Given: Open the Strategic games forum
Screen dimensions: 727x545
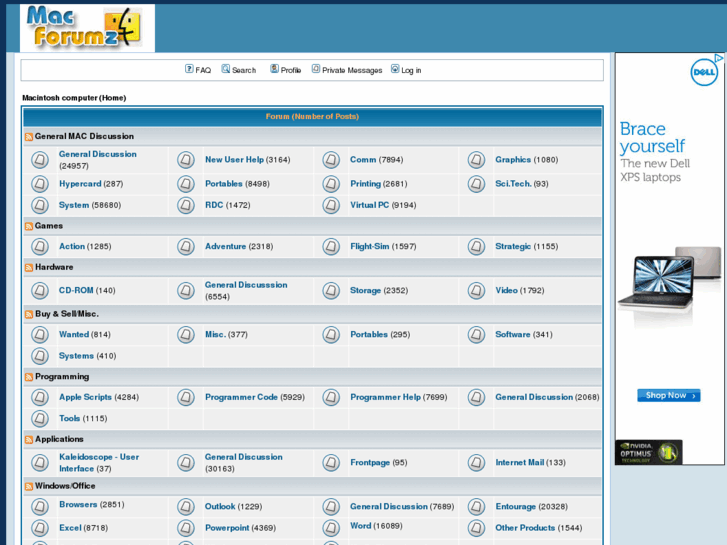Looking at the screenshot, I should tap(513, 246).
